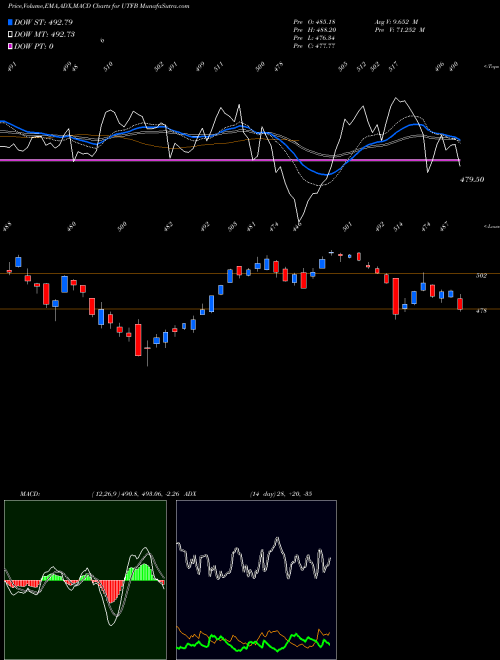Click the 479.50 last price label
The height and width of the screenshot is (660, 500).
pyautogui.click(x=472, y=179)
